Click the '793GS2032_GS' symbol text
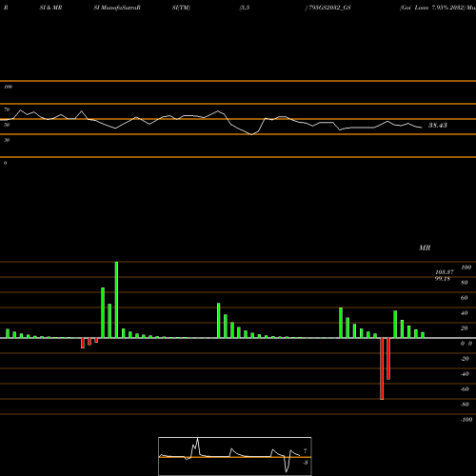Image resolution: width=476 pixels, height=476 pixels. (329, 8)
